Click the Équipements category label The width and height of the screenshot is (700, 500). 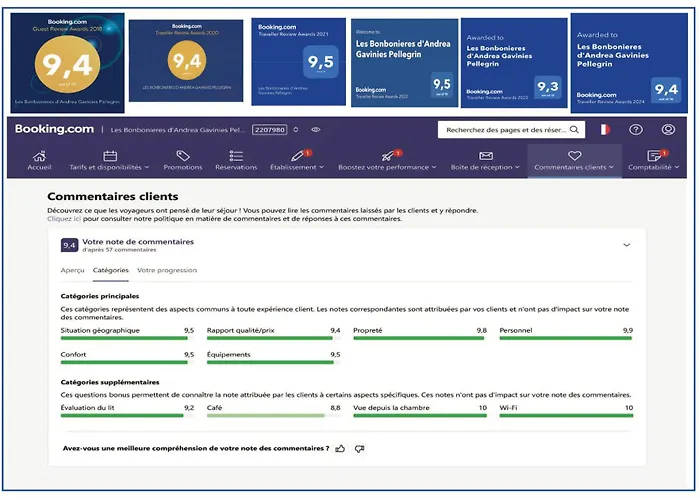pos(229,354)
